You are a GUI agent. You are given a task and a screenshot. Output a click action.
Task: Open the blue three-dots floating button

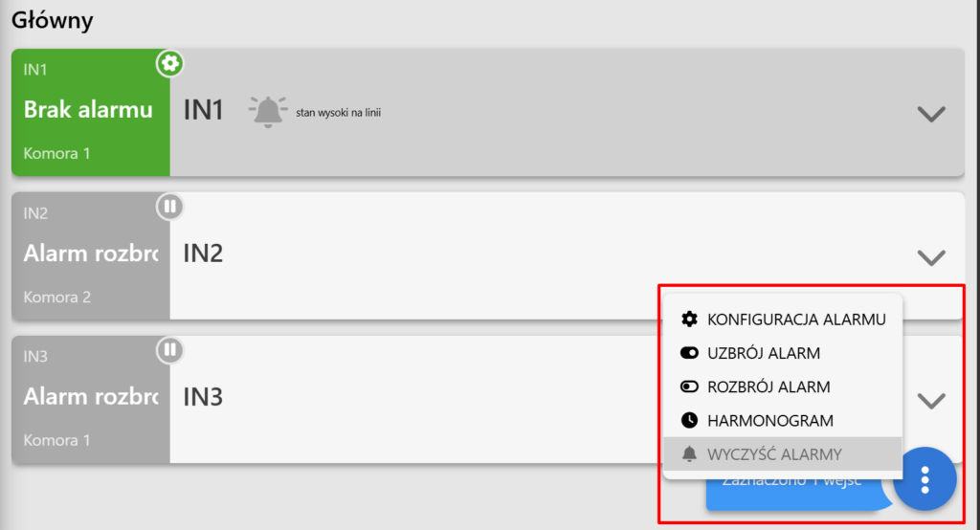(924, 479)
